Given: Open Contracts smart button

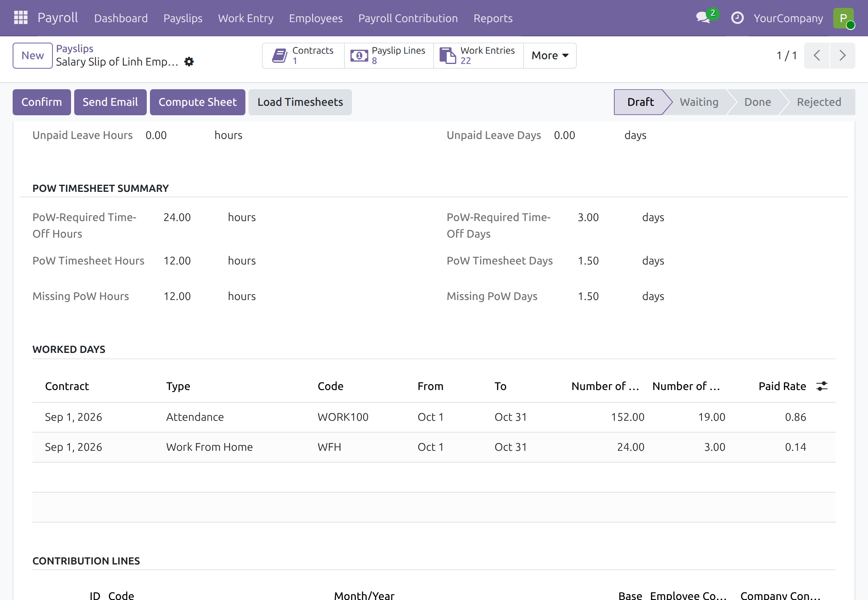Looking at the screenshot, I should 303,56.
